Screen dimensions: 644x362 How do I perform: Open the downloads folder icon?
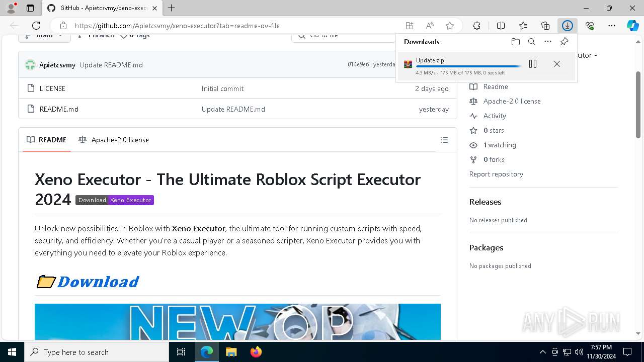click(516, 42)
